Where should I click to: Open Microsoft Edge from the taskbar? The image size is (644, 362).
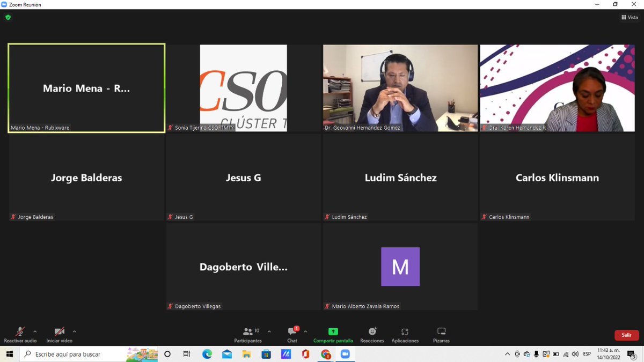point(207,354)
